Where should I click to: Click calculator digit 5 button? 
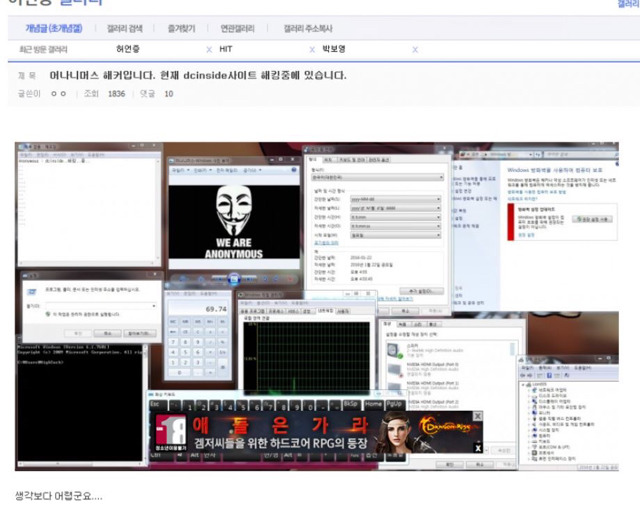tap(186, 352)
